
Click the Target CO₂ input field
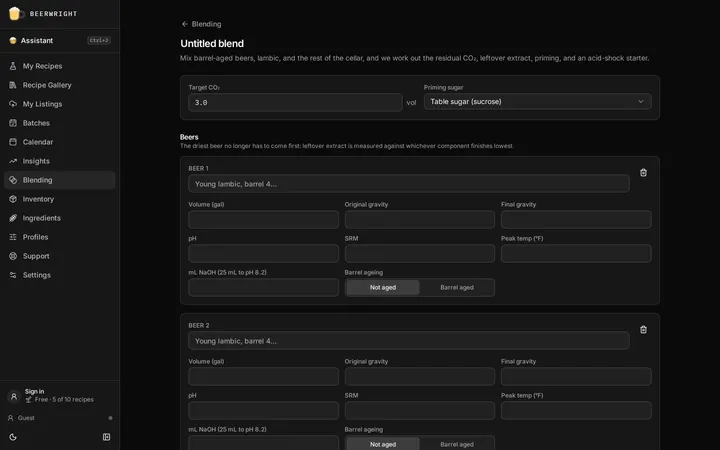pos(295,102)
